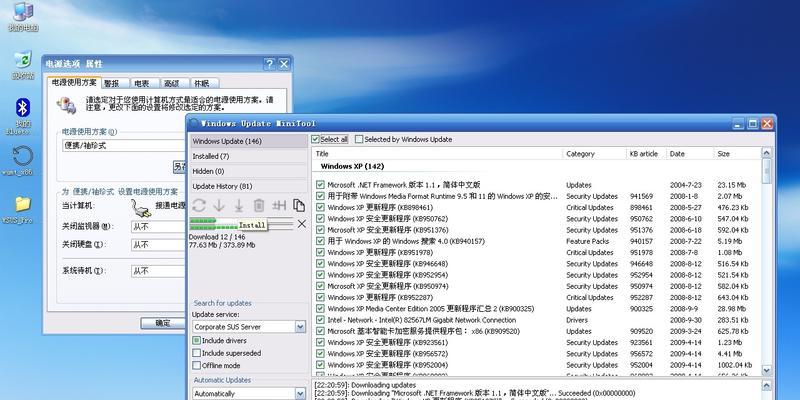This screenshot has width=800, height=400.
Task: Open Update History (81)
Action: coord(249,186)
